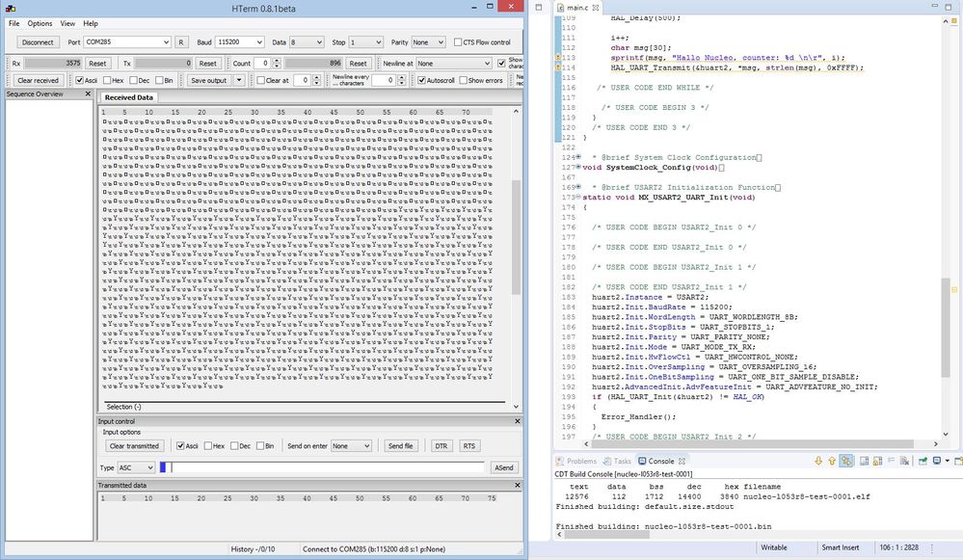Click warning marker on line 114
Screen dimensions: 963x560
pyautogui.click(x=558, y=67)
